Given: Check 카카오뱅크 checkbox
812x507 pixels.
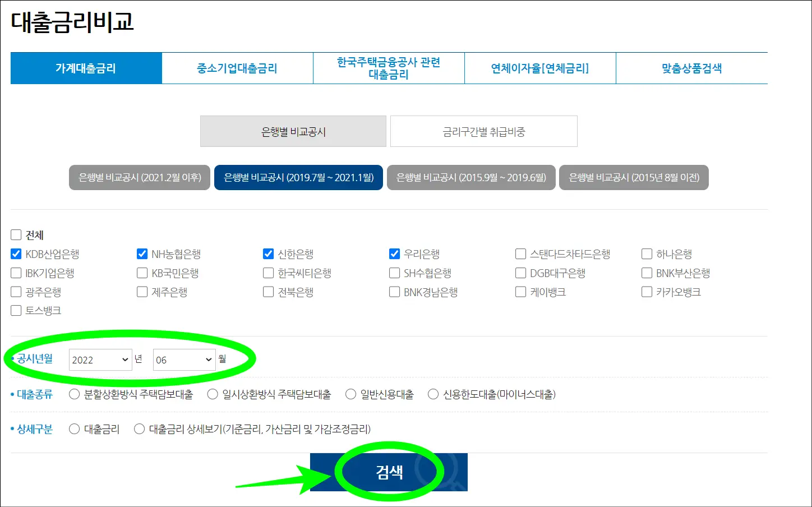Looking at the screenshot, I should pos(647,292).
